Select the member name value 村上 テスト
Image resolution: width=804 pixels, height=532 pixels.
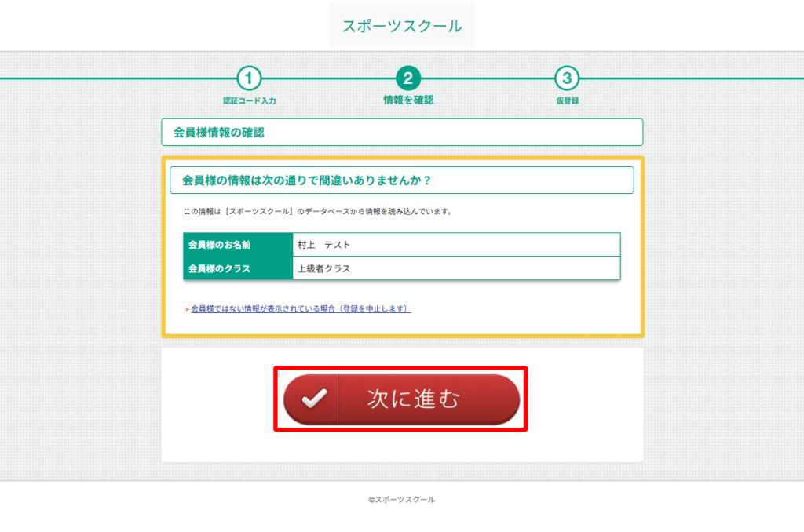[324, 245]
